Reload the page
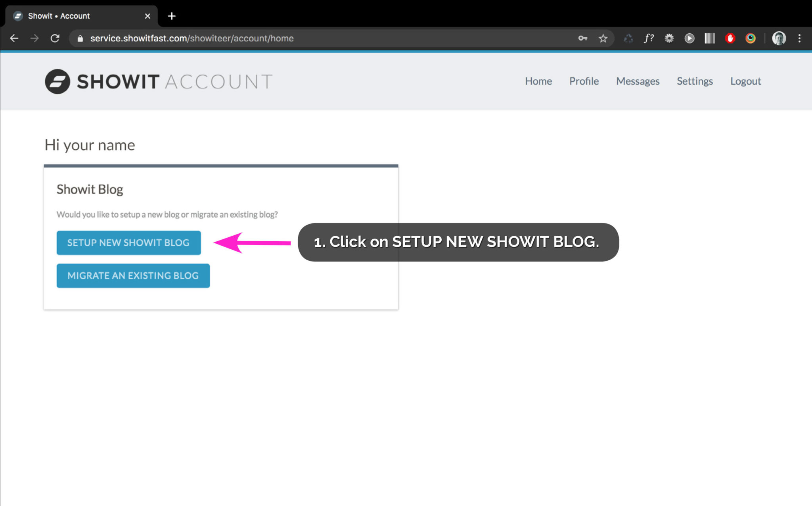This screenshot has height=506, width=812. (x=55, y=38)
